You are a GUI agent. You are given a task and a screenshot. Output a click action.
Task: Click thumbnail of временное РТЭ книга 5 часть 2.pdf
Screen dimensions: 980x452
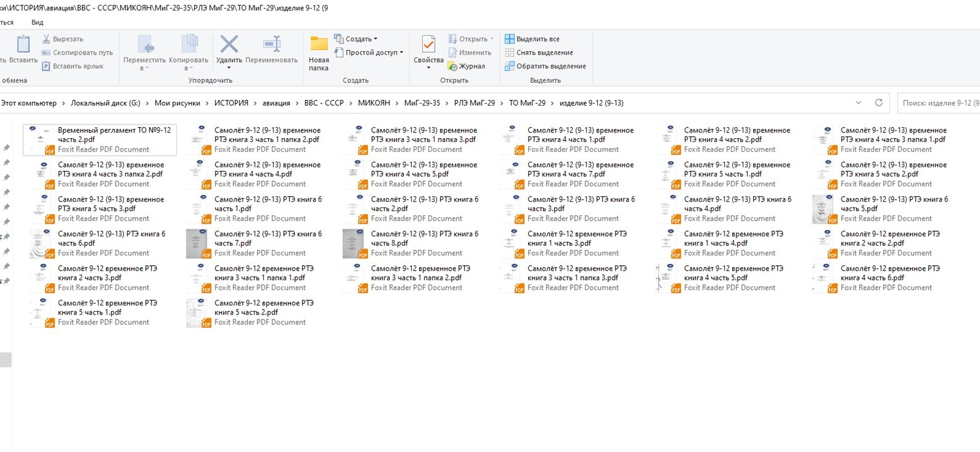197,313
